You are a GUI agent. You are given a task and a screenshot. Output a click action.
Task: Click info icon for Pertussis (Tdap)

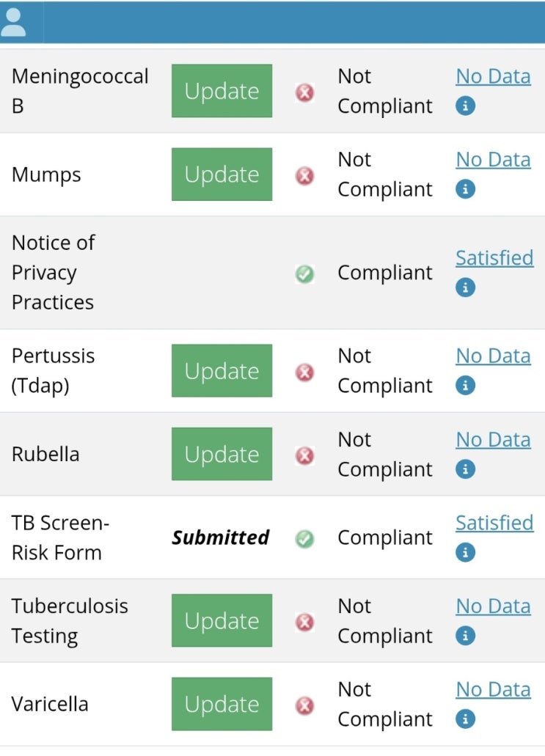pos(465,385)
